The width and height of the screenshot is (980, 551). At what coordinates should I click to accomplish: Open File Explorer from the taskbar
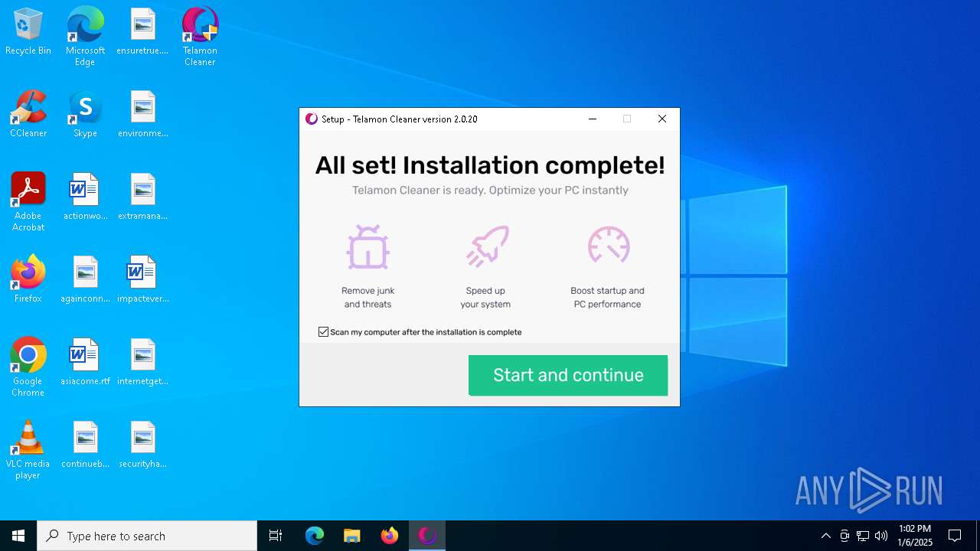352,536
